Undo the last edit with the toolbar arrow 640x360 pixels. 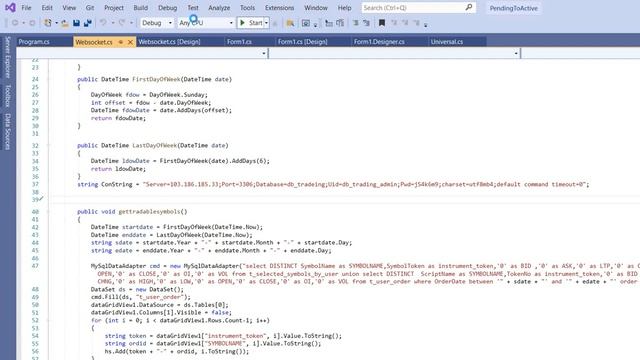point(103,23)
